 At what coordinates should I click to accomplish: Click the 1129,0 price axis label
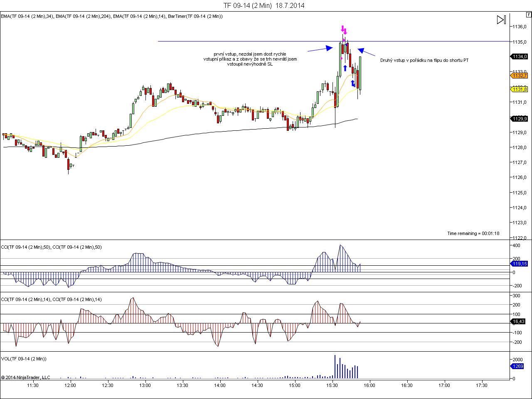[520, 132]
